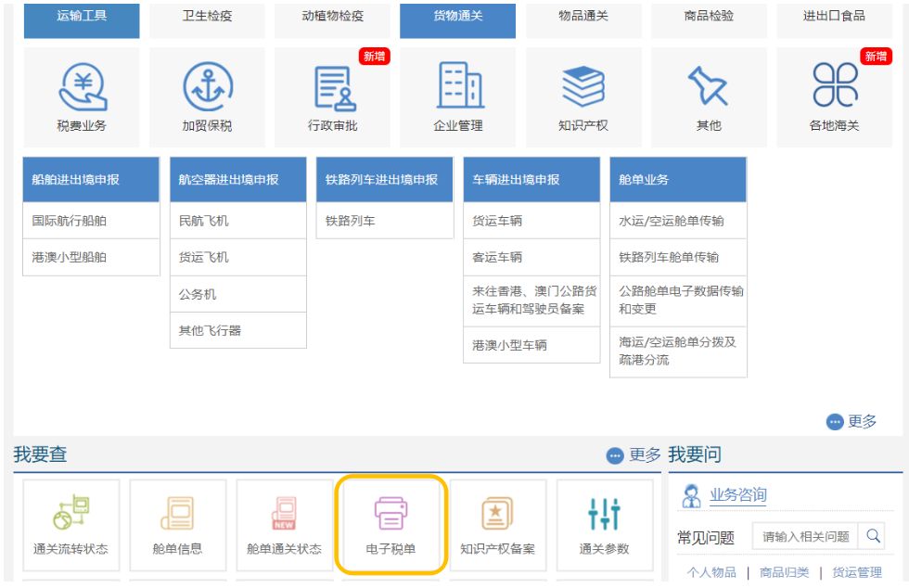Select the 物品通关 tab
Viewport: 909px width, 588px height.
click(x=583, y=20)
